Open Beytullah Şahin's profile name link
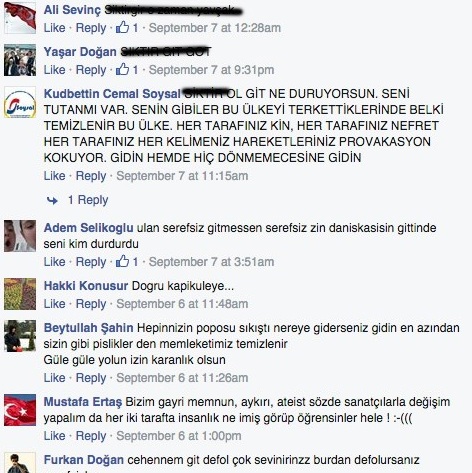 88,328
